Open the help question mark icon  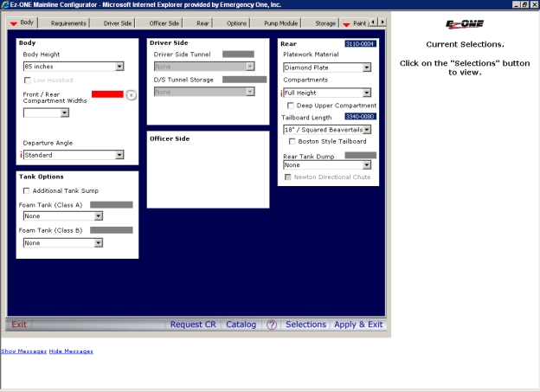point(272,325)
